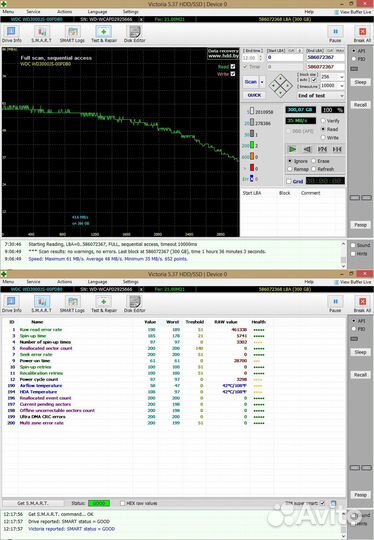
Task: Open SMART Logs in the bottom window
Action: 72,304
